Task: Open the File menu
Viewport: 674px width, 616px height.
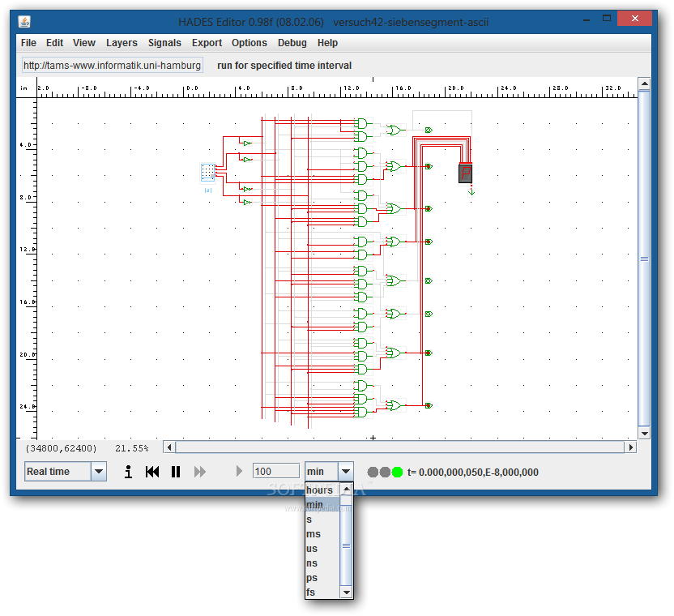Action: click(x=28, y=43)
